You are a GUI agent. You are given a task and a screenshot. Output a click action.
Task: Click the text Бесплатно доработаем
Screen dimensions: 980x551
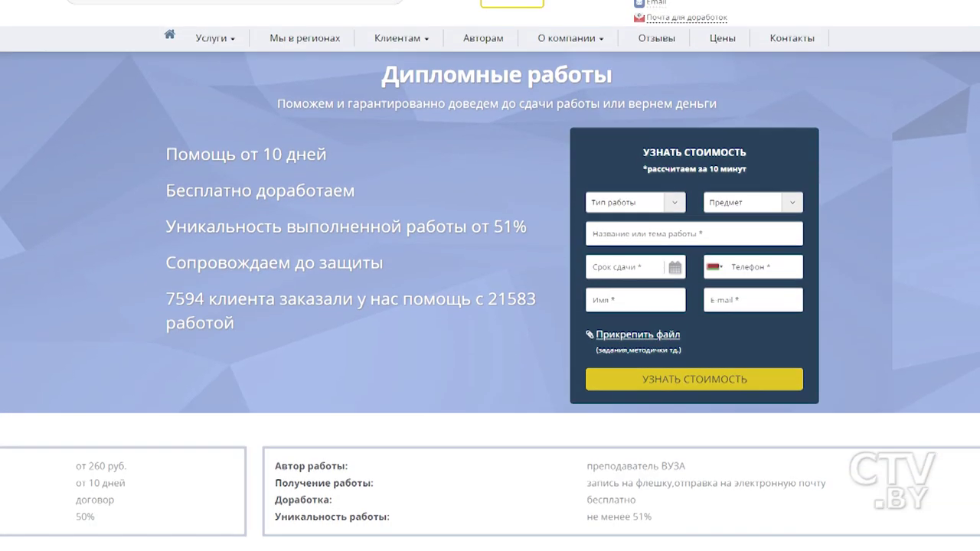pyautogui.click(x=260, y=191)
